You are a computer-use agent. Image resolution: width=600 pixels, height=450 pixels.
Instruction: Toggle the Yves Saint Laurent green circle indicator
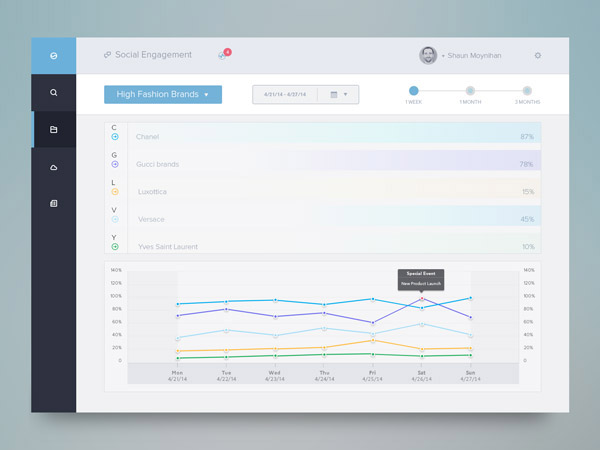pyautogui.click(x=115, y=247)
